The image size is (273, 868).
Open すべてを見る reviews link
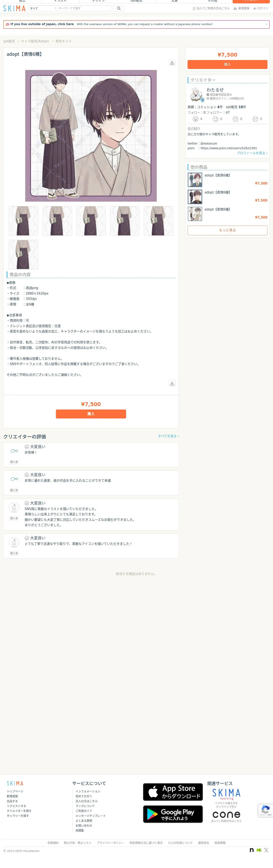click(x=168, y=436)
